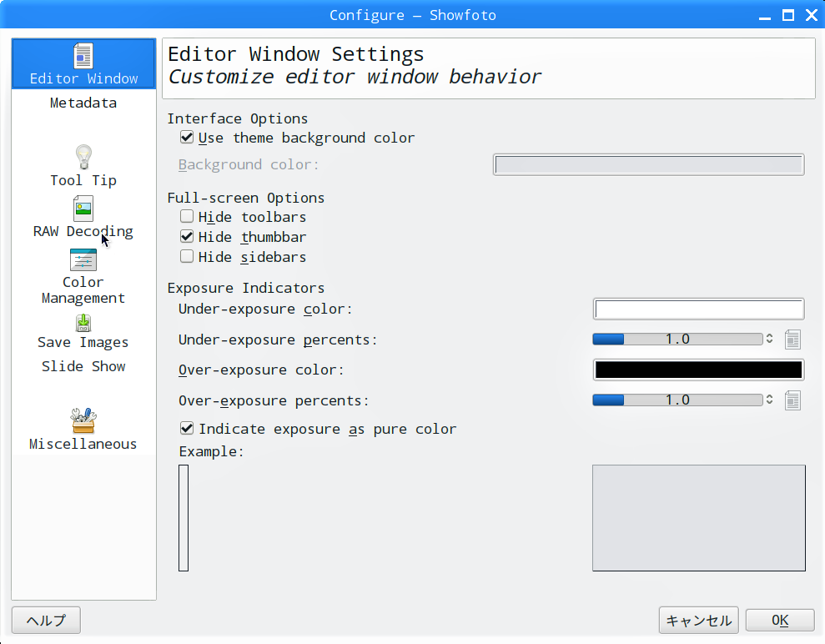825x644 pixels.
Task: Switch to the Slide Show page
Action: coord(83,366)
